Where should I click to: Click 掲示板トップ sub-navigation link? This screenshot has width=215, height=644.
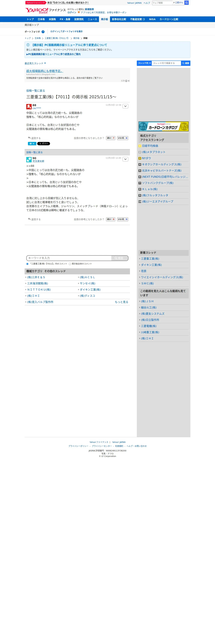(31, 25)
